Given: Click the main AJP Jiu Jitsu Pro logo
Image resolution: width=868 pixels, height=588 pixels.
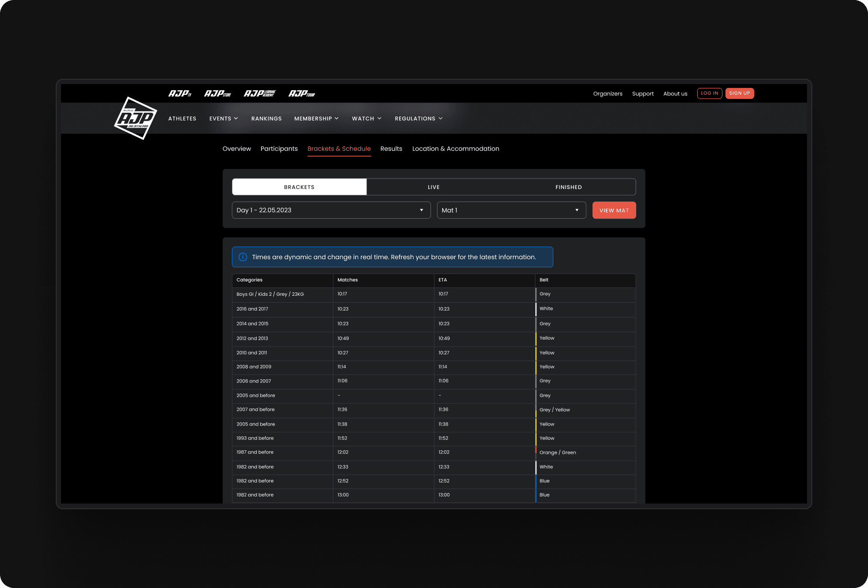Looking at the screenshot, I should pyautogui.click(x=136, y=118).
